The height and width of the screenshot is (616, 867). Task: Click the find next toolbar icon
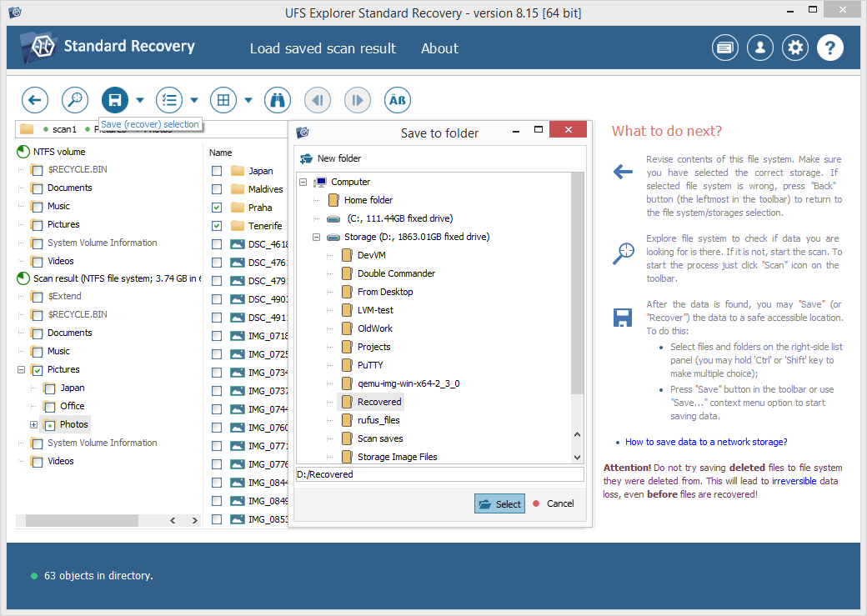click(357, 100)
